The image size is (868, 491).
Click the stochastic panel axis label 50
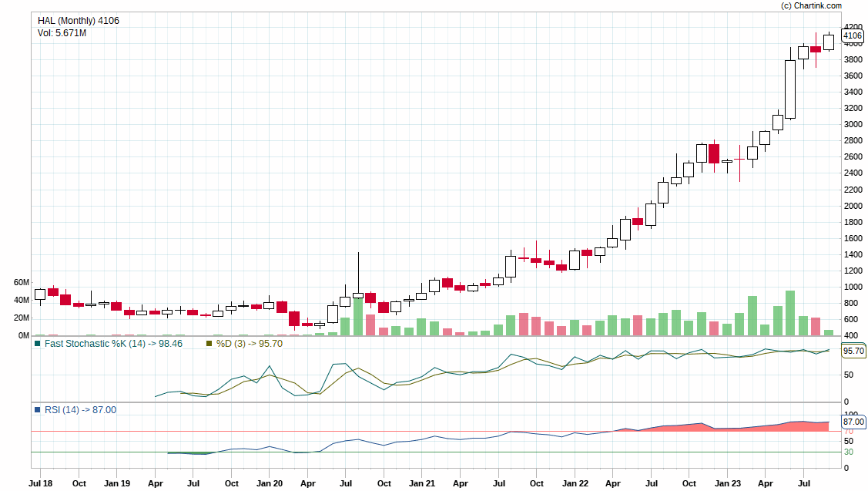tap(848, 375)
